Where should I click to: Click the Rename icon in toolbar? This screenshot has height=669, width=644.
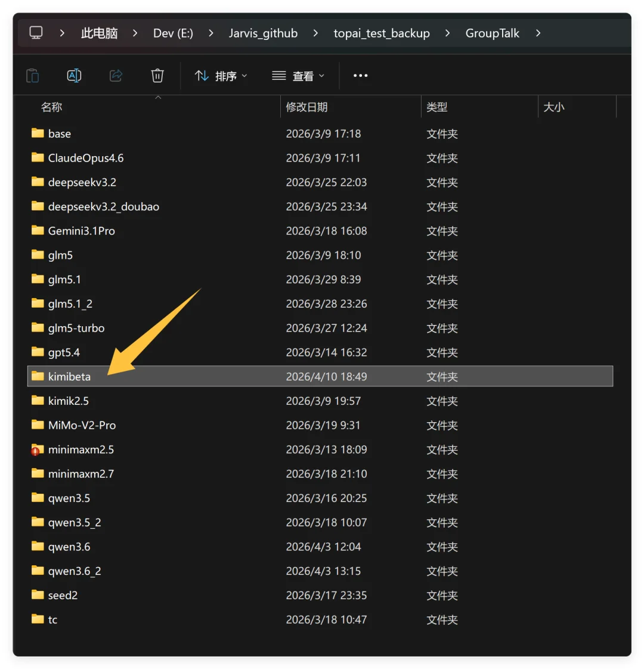[x=74, y=76]
